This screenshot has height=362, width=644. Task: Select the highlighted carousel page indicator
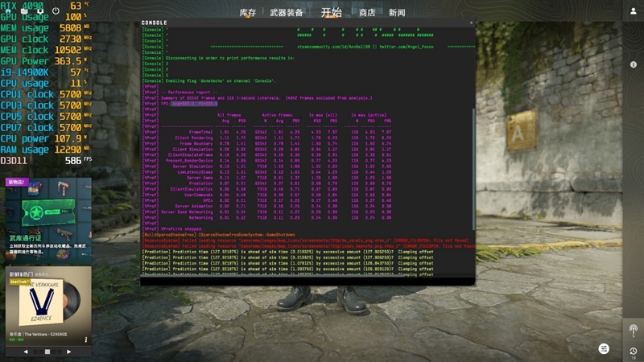tap(47, 352)
